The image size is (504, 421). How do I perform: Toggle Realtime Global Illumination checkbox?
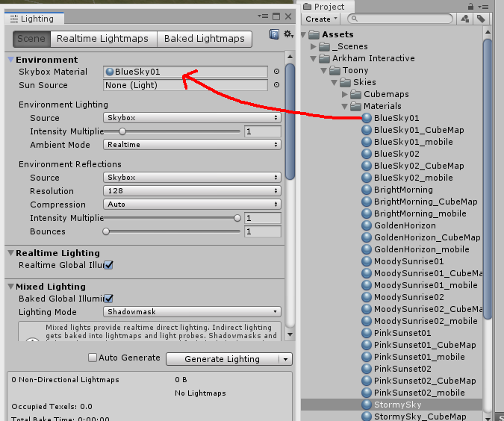point(109,265)
